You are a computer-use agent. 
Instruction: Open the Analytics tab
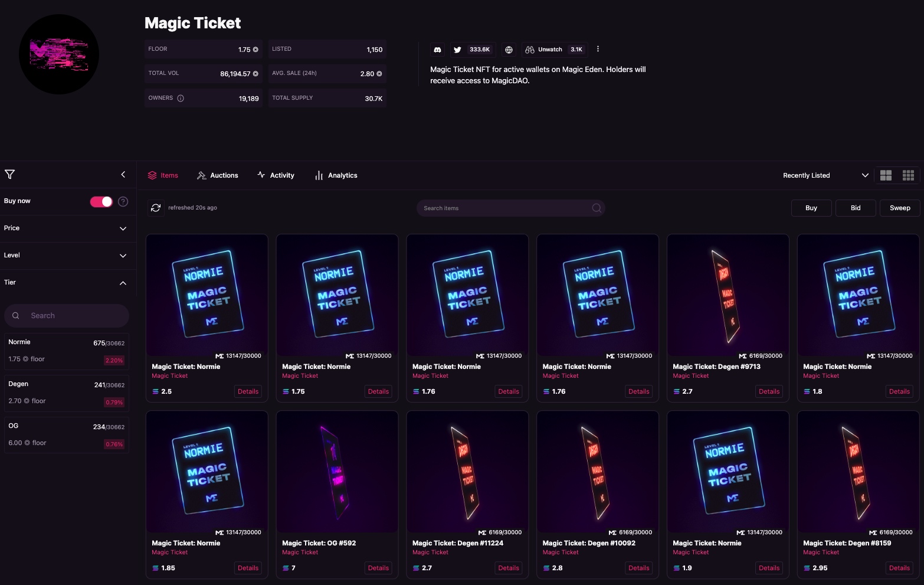click(x=336, y=175)
